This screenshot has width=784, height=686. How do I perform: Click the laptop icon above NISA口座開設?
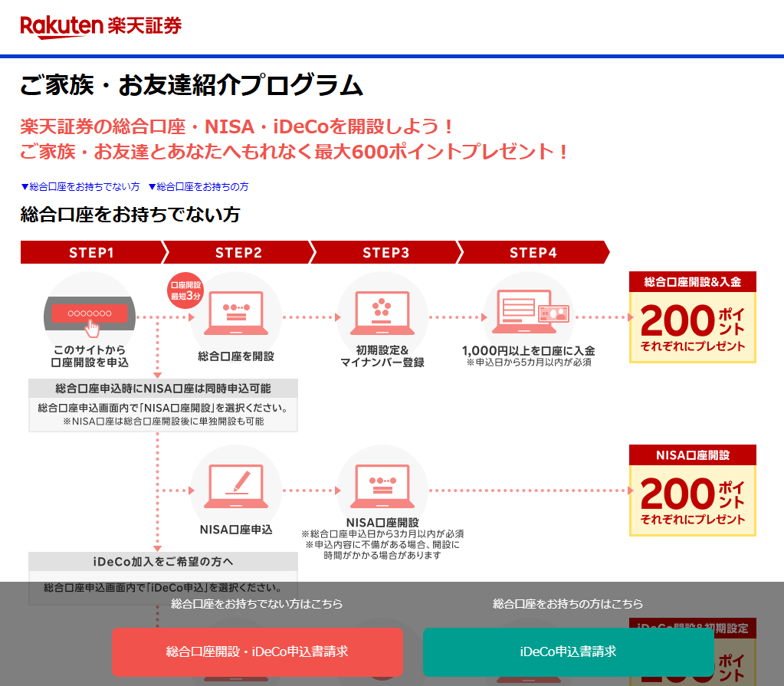pos(382,486)
